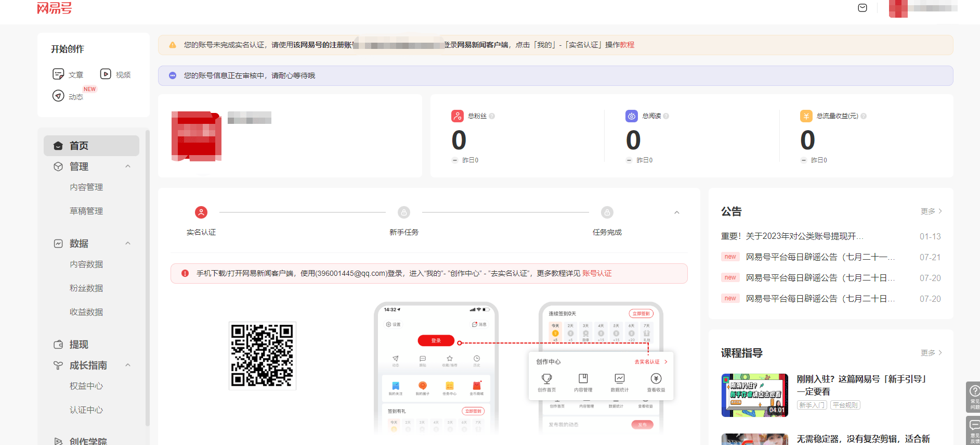This screenshot has height=445, width=980.
Task: Click the profile avatar image
Action: point(197,136)
